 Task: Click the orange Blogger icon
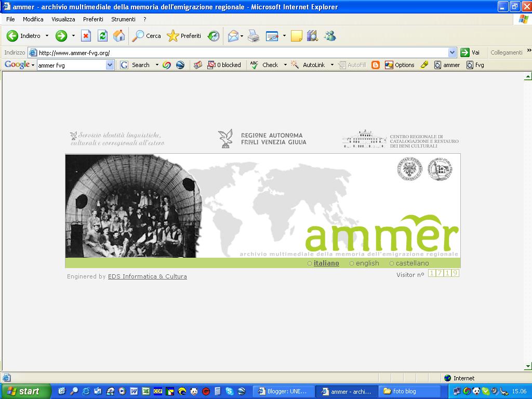pos(376,65)
